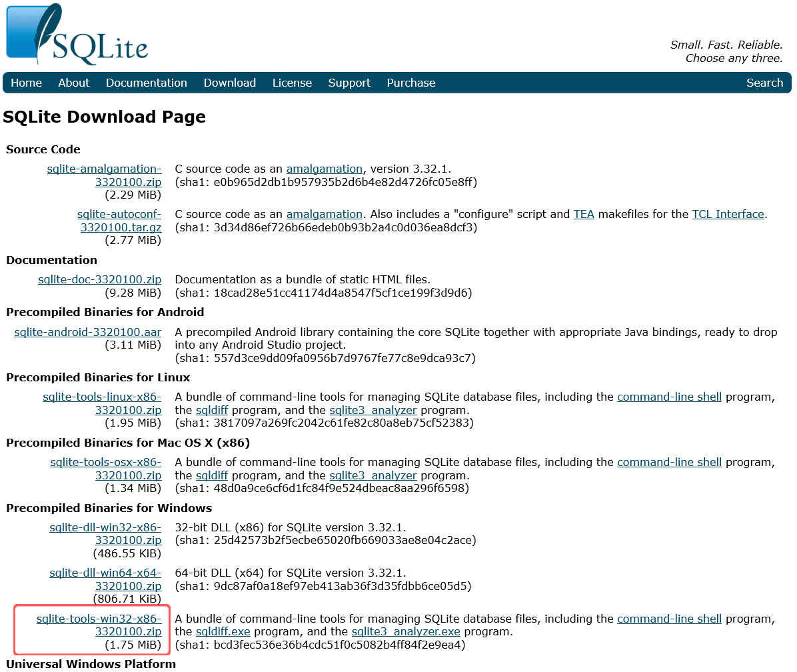Click the 'Source Code' section heading
Screen dimensions: 797x672
(x=43, y=149)
